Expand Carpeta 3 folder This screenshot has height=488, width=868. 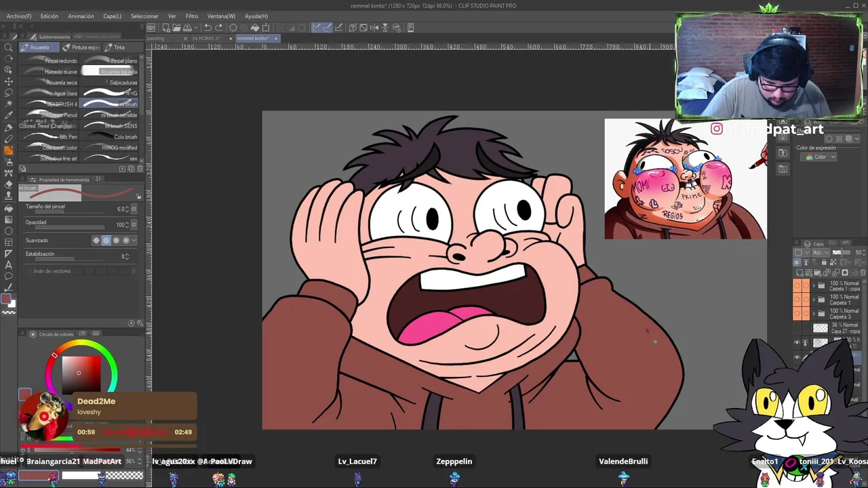pos(813,313)
